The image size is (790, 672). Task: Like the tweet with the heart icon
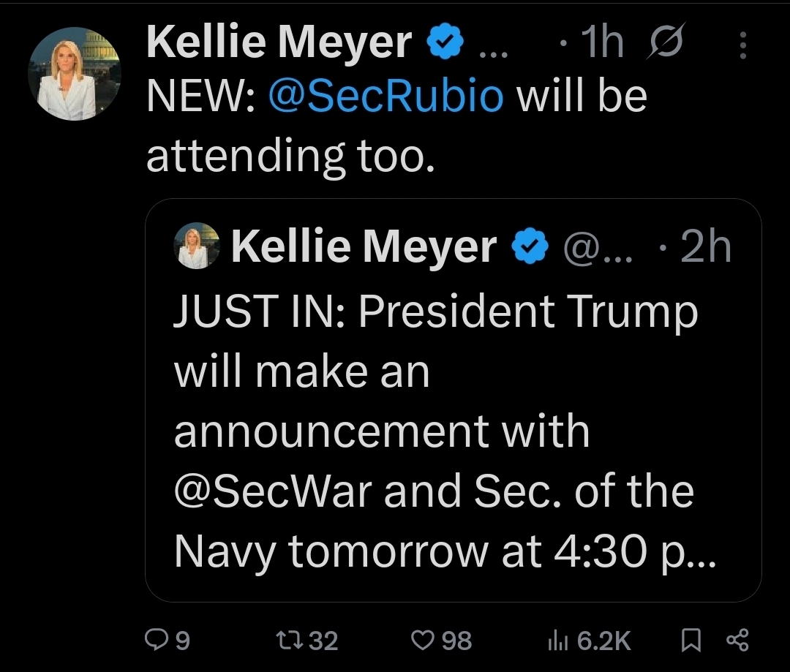424,641
